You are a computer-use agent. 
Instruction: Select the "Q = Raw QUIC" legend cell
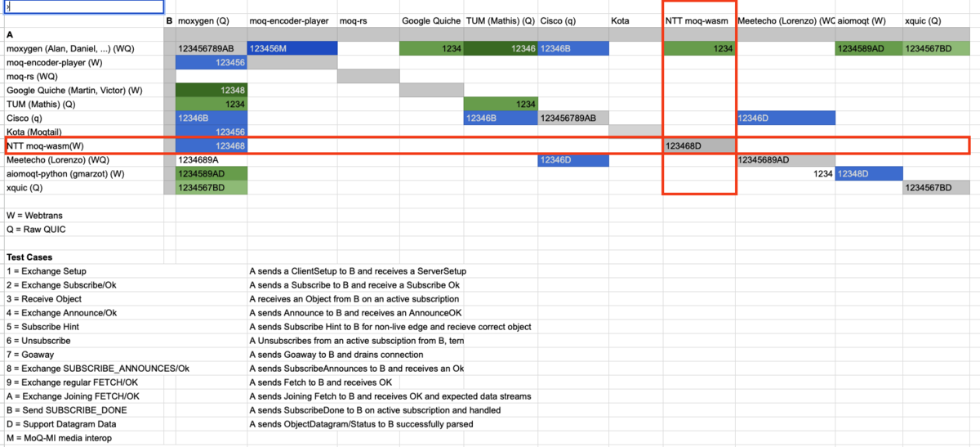pos(83,230)
